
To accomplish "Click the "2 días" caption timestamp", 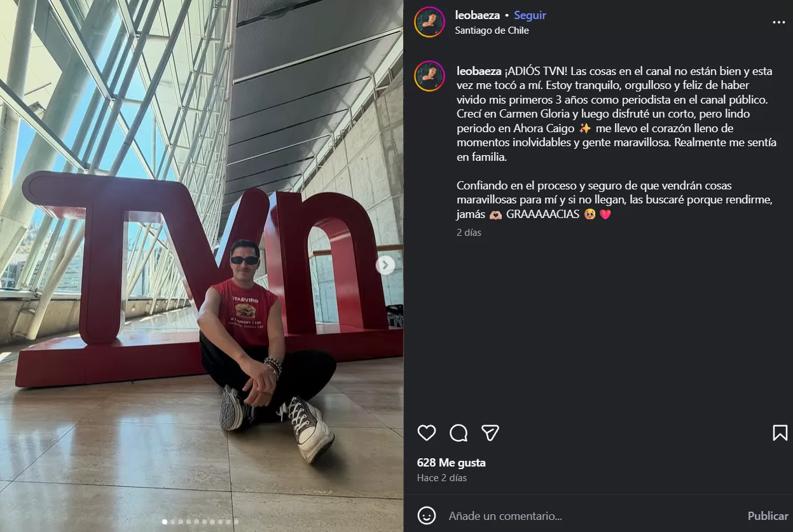I will click(469, 233).
